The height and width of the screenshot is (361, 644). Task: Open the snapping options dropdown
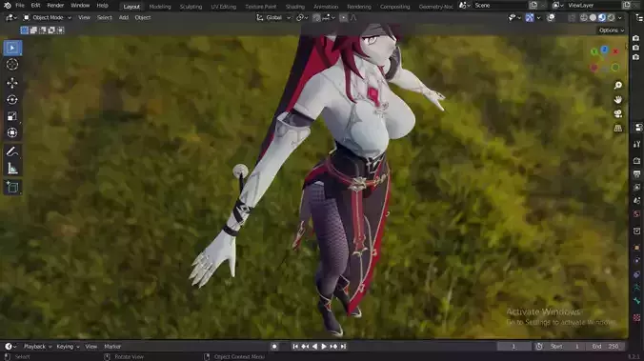329,18
